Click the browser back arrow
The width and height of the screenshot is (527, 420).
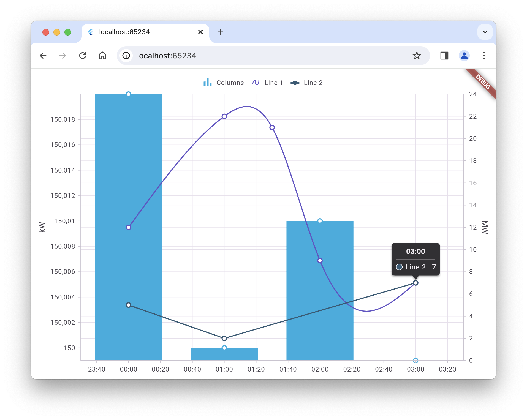43,56
